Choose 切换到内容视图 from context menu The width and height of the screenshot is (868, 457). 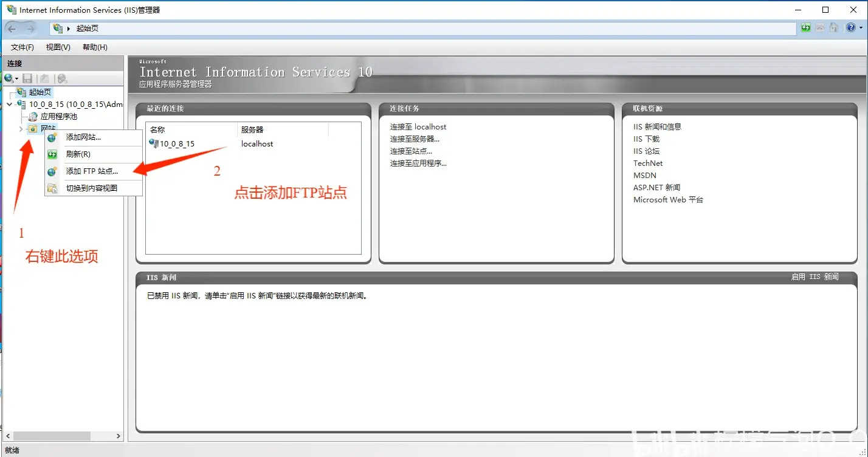(x=94, y=188)
